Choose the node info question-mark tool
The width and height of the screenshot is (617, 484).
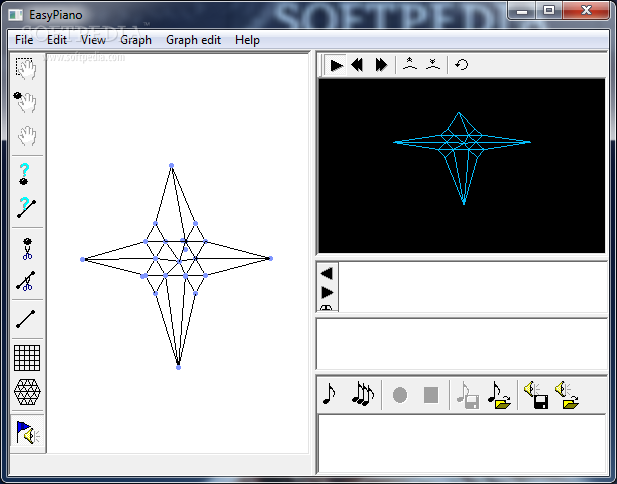24,174
